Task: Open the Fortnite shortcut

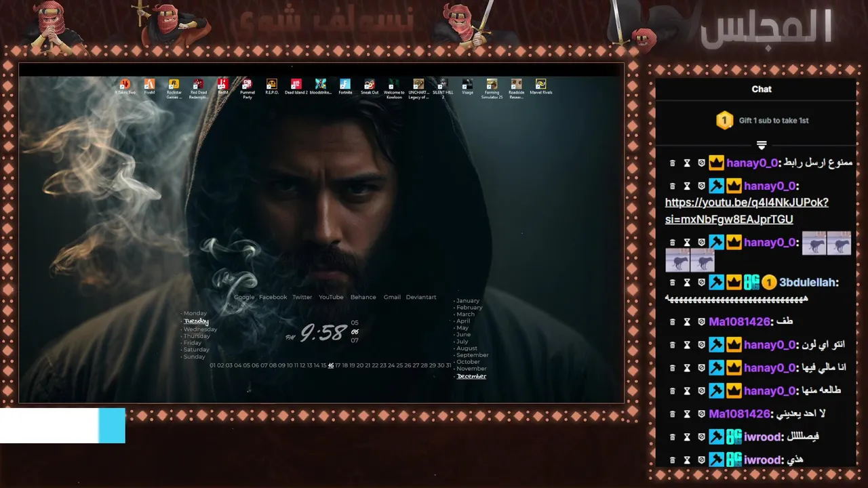Action: (x=345, y=87)
